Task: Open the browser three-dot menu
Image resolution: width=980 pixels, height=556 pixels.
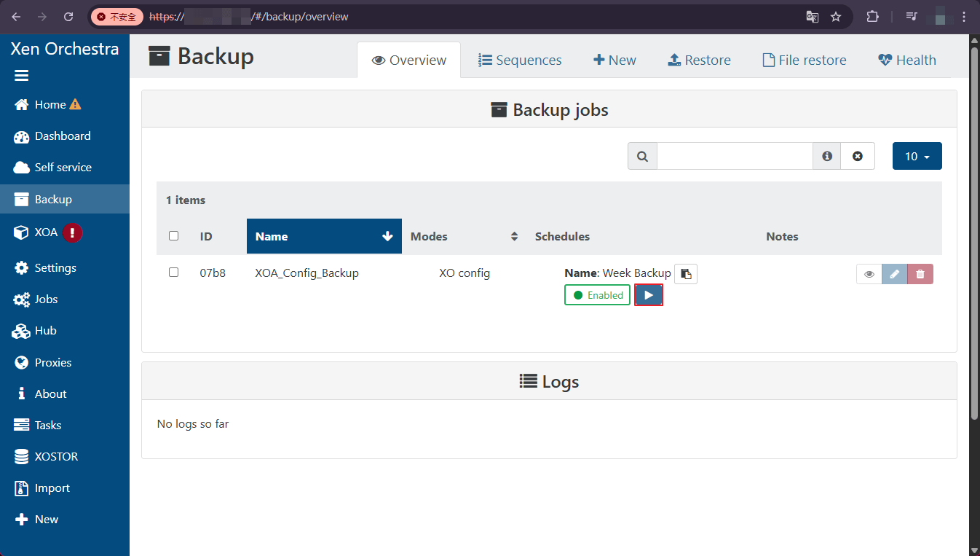Action: tap(965, 16)
